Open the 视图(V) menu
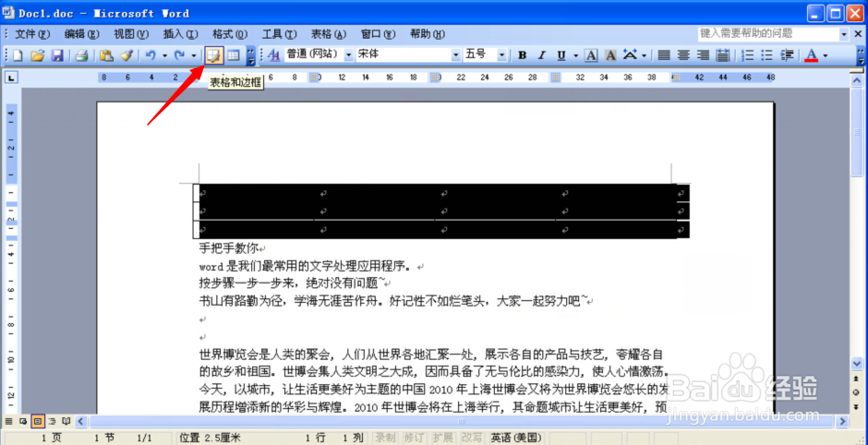Screen dimensions: 868x445 (131, 34)
